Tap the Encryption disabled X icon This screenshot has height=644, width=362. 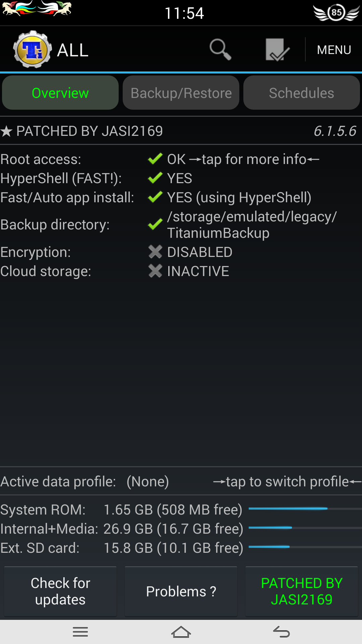coord(155,252)
